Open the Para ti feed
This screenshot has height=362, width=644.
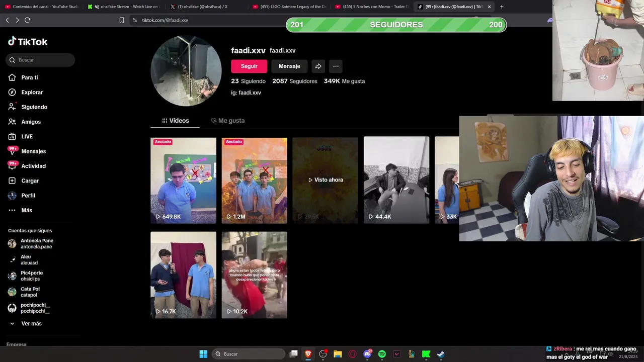coord(23,77)
